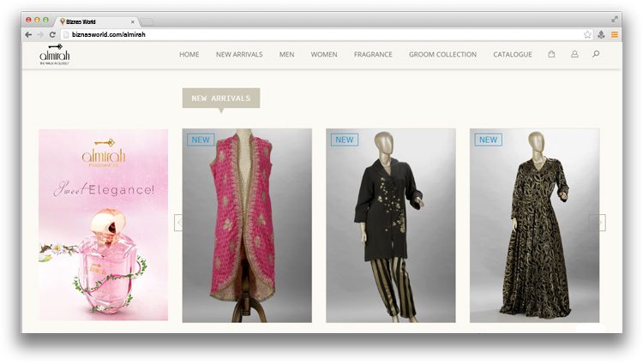
Task: Show next products with right carousel arrow
Action: [598, 223]
